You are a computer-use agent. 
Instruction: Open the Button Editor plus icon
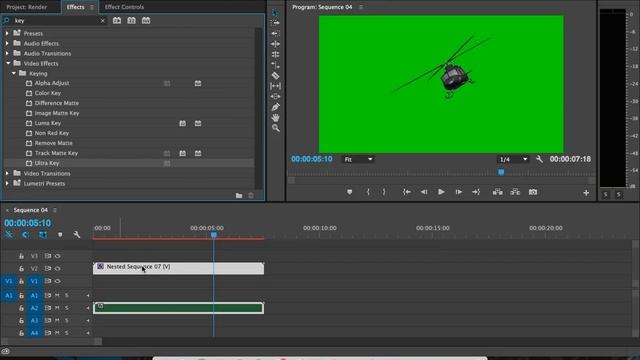pos(586,193)
